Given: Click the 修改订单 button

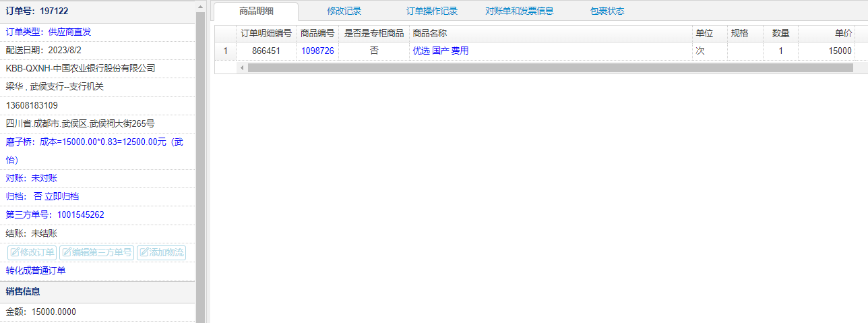Looking at the screenshot, I should (x=32, y=252).
